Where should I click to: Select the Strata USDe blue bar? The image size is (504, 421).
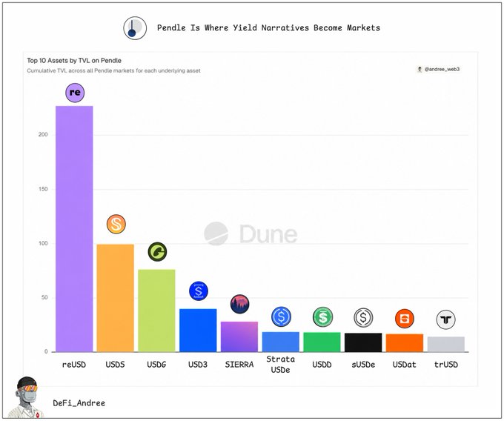(281, 342)
